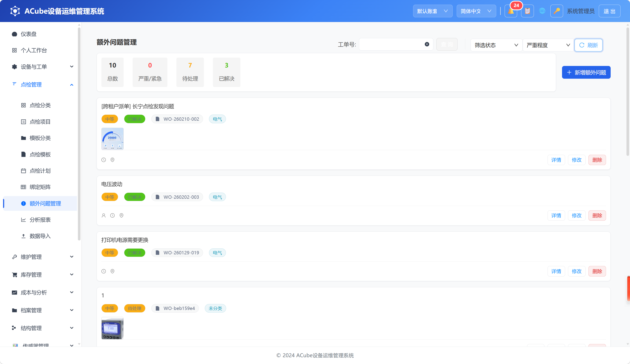Open 简体中文 language dropdown
This screenshot has width=630, height=364.
(x=476, y=11)
